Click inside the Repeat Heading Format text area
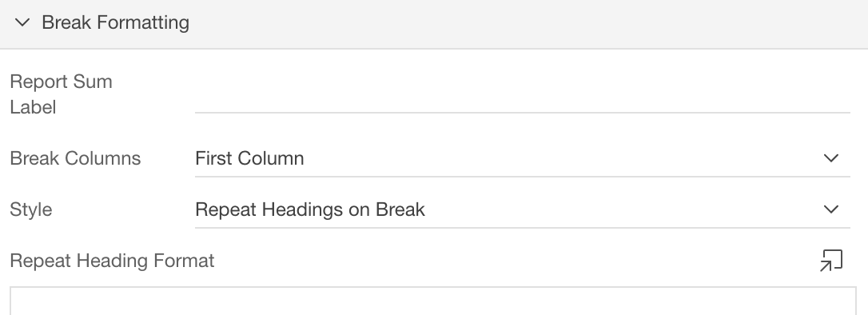This screenshot has width=868, height=315. coord(433,301)
